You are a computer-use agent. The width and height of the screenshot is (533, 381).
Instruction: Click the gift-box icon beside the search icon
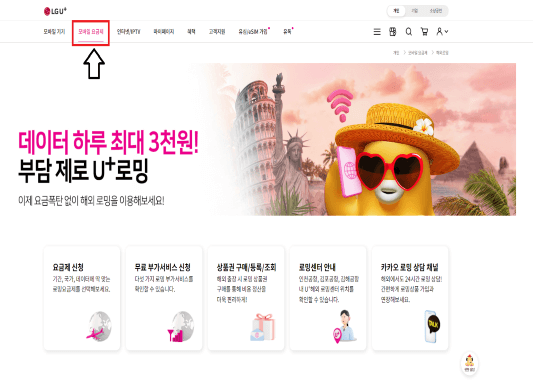point(393,32)
